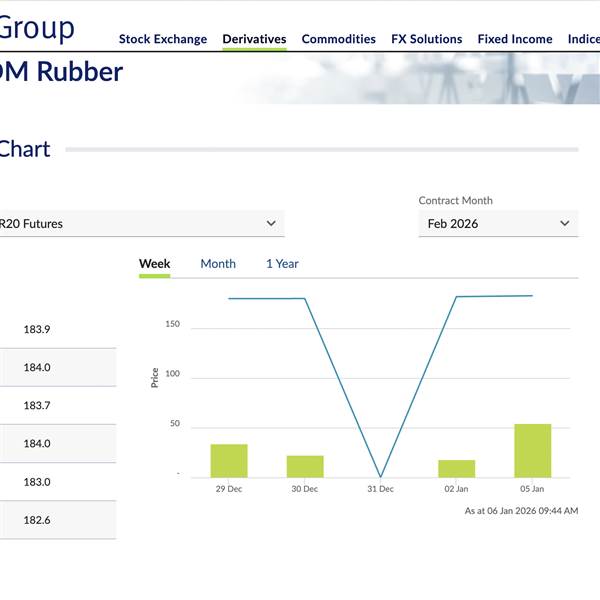Click the 05 Jan volume bar
The width and height of the screenshot is (600, 600).
(533, 451)
